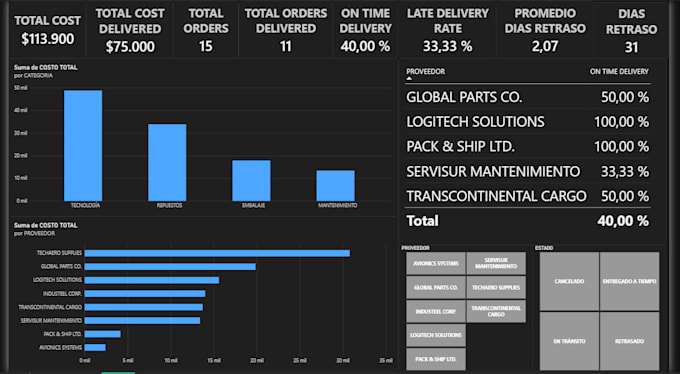680x374 pixels.
Task: Click EMBALAJE category axis label
Action: (254, 205)
